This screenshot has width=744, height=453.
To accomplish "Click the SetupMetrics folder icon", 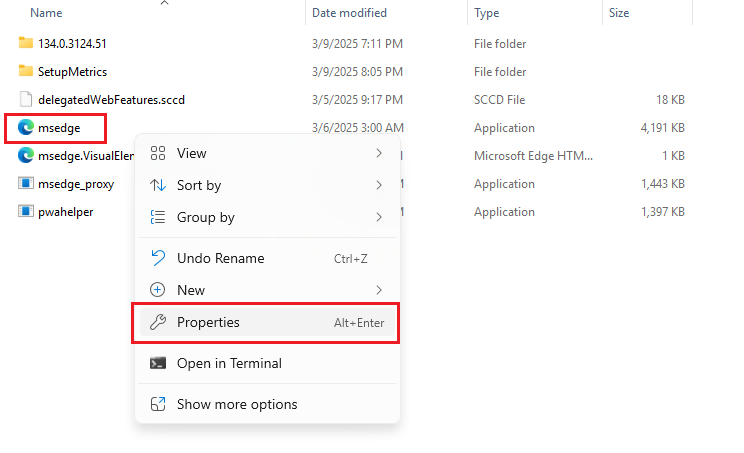I will pyautogui.click(x=26, y=71).
